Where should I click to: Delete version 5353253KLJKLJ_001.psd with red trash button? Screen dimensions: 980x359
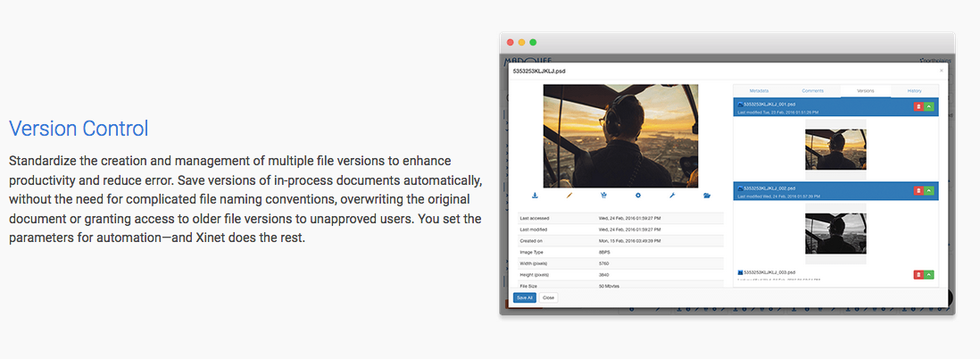(x=918, y=106)
